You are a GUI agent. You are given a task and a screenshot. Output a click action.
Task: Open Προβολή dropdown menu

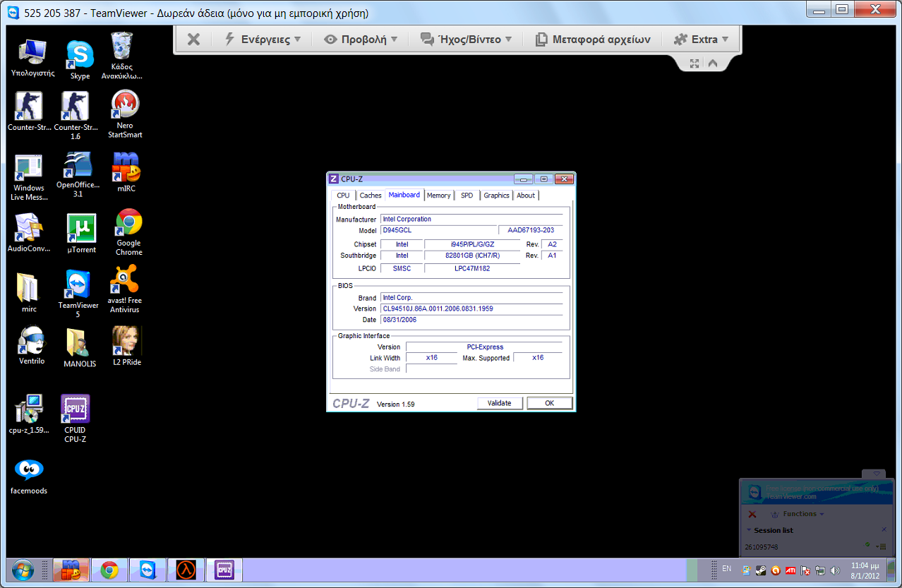361,40
